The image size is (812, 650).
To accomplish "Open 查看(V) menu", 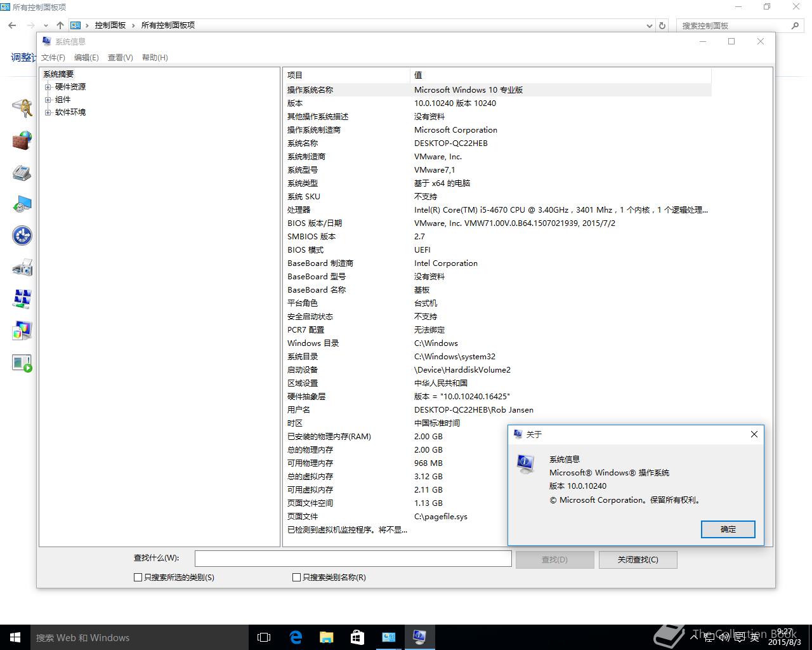I will pos(121,57).
